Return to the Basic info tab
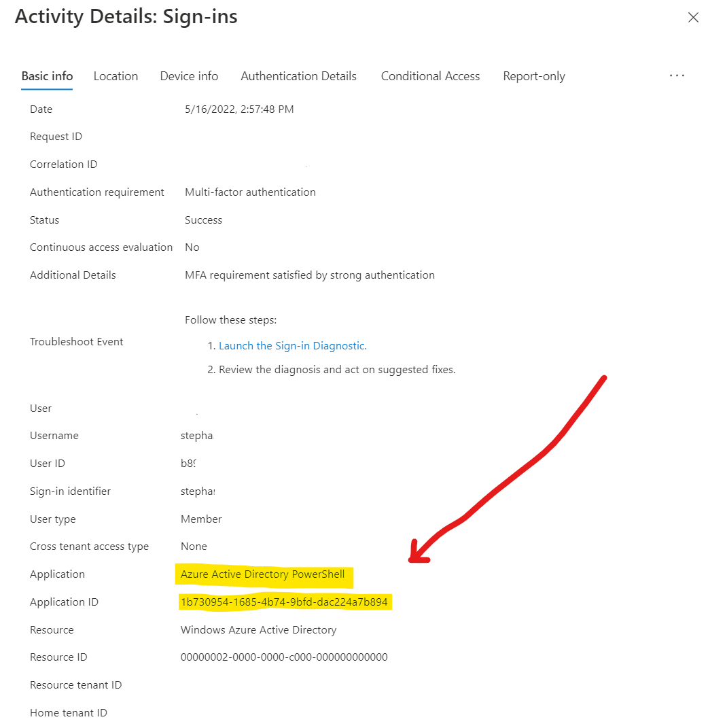Image resolution: width=708 pixels, height=728 pixels. coord(46,76)
